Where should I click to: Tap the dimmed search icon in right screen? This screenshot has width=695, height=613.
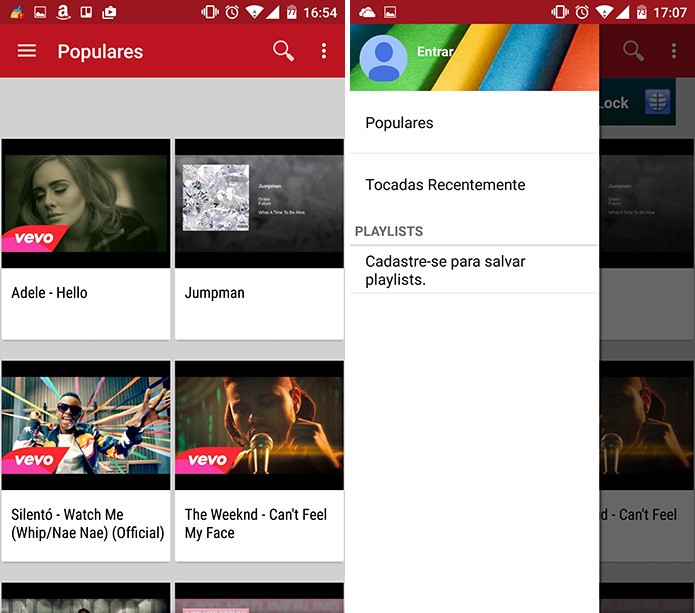pos(633,51)
